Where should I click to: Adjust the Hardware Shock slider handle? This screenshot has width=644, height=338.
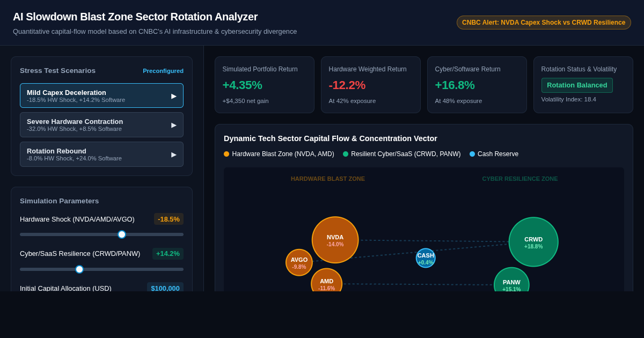(122, 234)
